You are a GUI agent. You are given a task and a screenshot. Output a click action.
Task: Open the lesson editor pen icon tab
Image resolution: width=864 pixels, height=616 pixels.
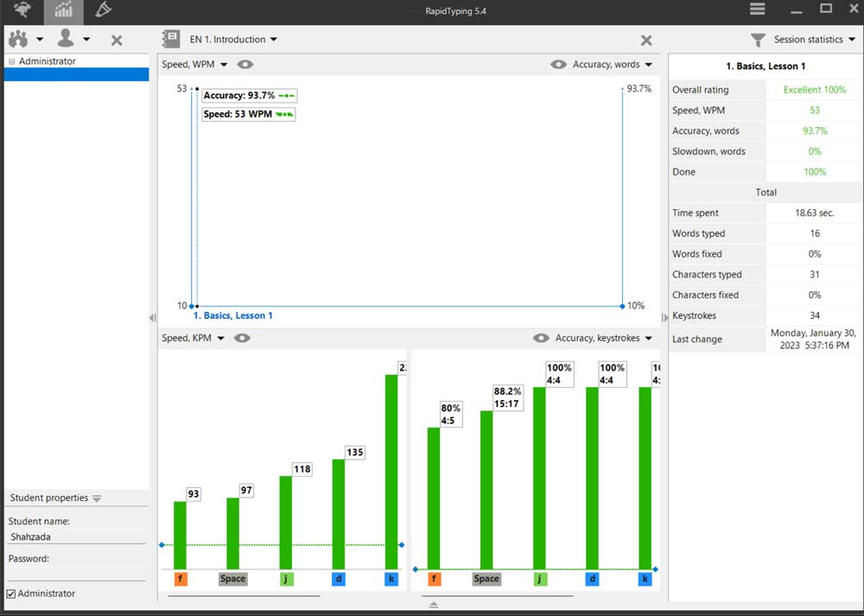pos(103,10)
